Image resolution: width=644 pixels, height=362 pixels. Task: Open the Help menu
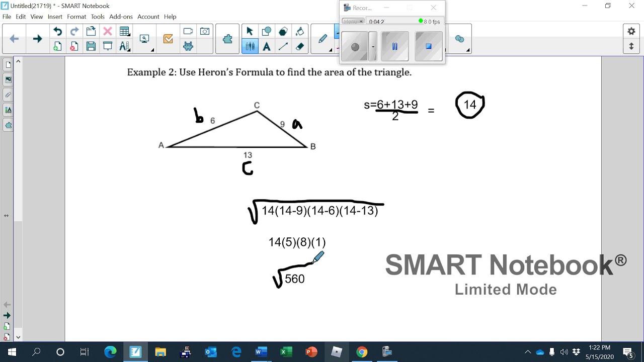coord(170,17)
